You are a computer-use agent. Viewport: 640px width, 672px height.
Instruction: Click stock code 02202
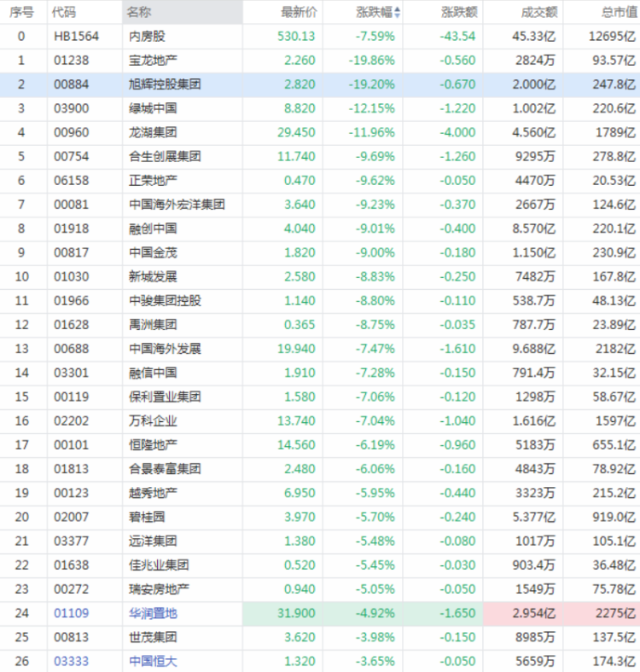(71, 420)
